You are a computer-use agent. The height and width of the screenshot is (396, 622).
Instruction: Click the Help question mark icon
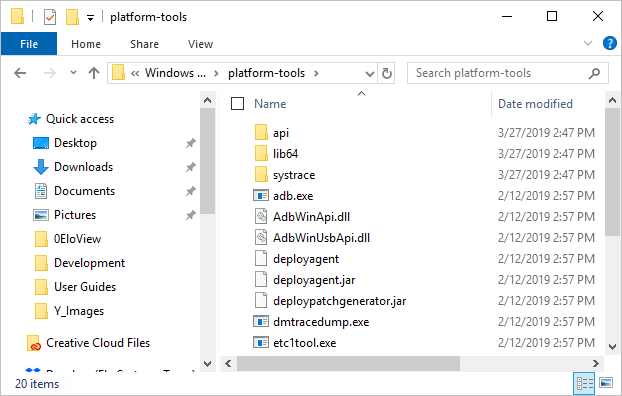coord(609,43)
